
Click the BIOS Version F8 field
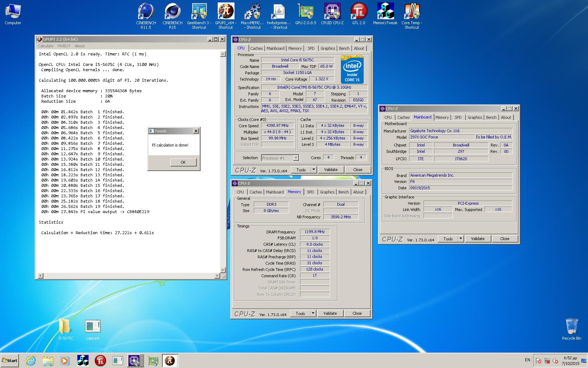tap(461, 182)
